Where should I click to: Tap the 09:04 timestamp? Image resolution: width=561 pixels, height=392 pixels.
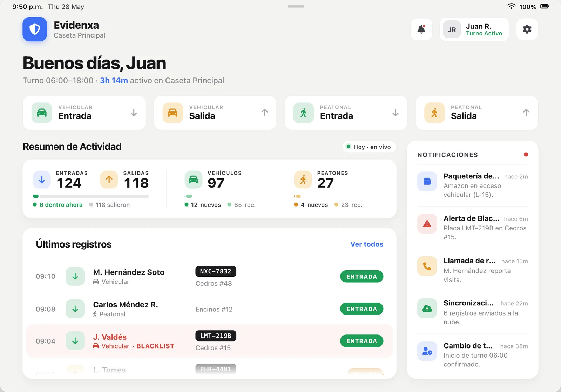point(46,341)
